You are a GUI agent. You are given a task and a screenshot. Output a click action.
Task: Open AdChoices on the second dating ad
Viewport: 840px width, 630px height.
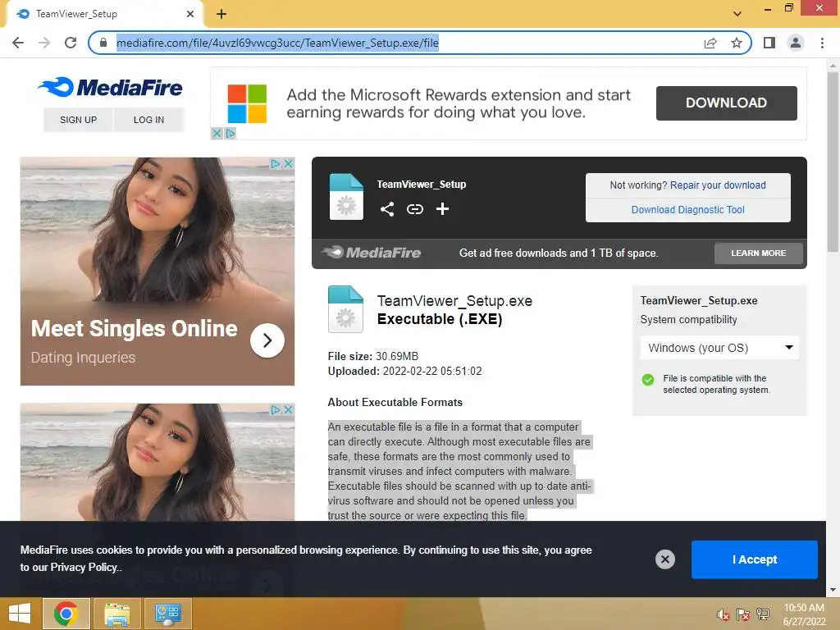coord(275,410)
